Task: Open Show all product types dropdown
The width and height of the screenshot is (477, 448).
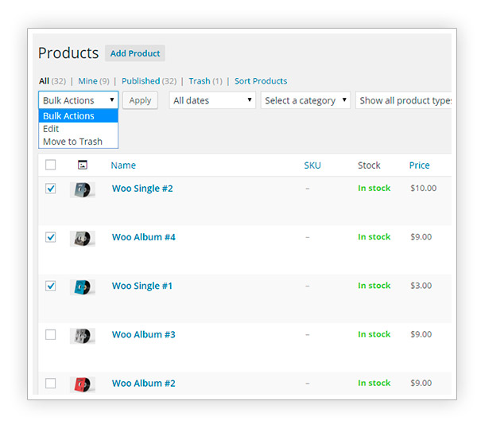Action: pyautogui.click(x=403, y=100)
